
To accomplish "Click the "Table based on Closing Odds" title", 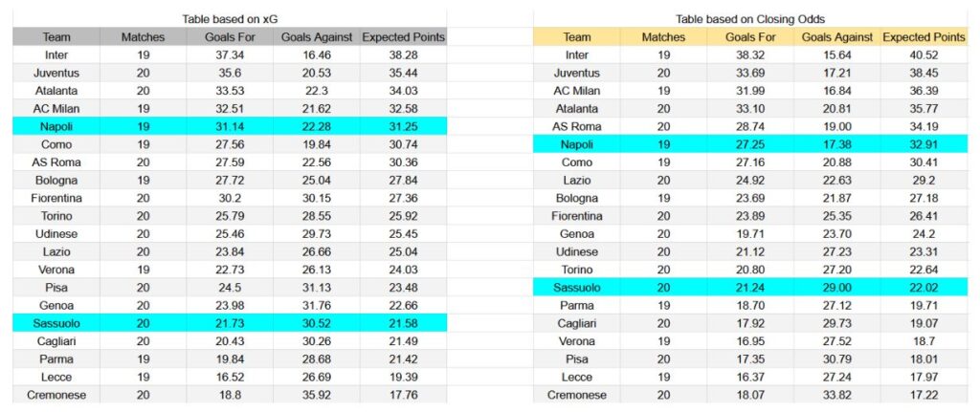I will pos(749,19).
